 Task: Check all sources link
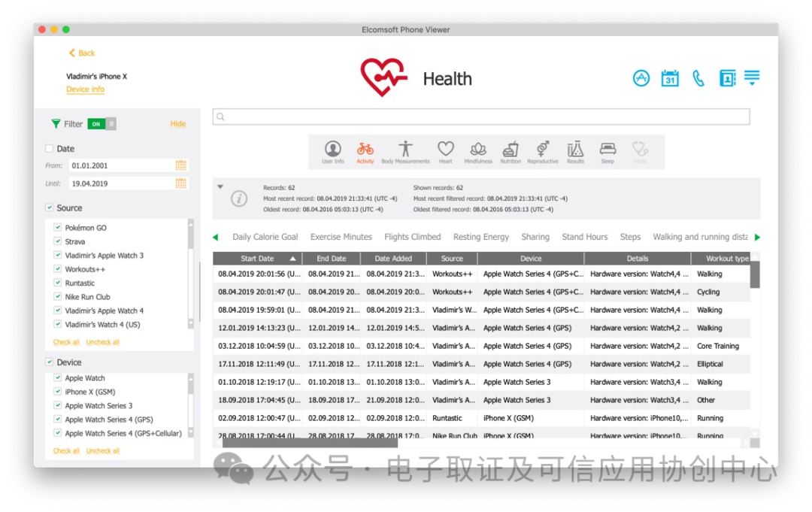pyautogui.click(x=66, y=342)
